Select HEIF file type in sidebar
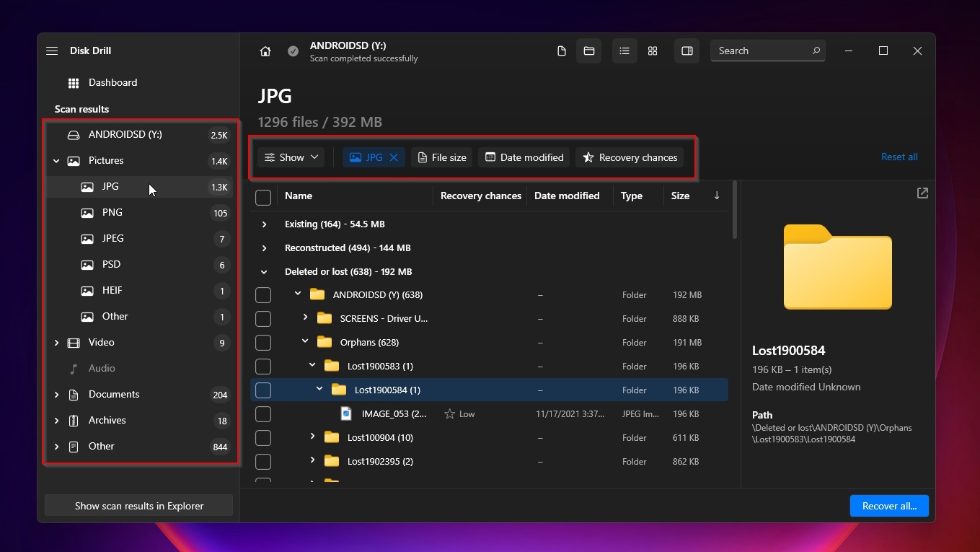980x552 pixels. point(139,291)
